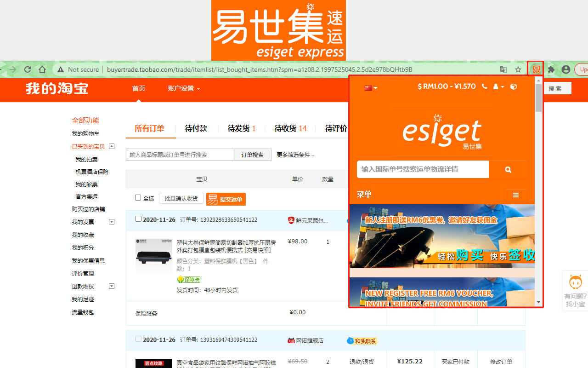Focus the 国际单号 tracking search field
The height and width of the screenshot is (368, 588).
tap(423, 169)
